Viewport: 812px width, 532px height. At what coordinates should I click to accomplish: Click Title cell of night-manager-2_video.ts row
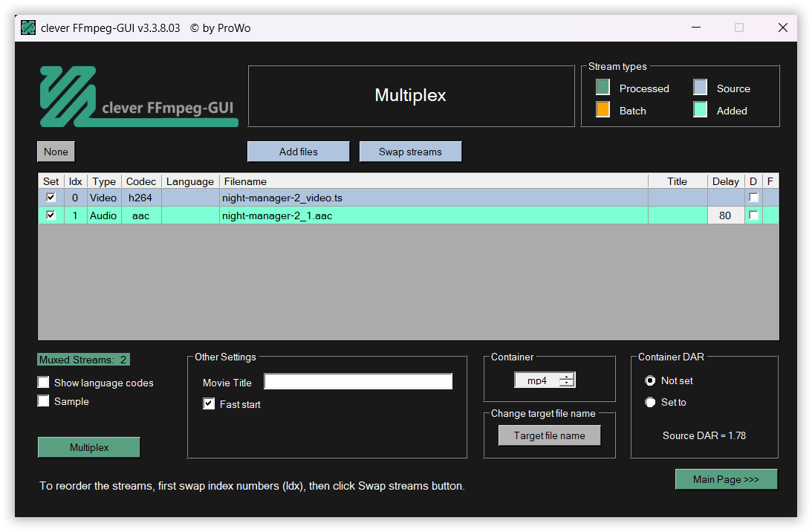[678, 198]
